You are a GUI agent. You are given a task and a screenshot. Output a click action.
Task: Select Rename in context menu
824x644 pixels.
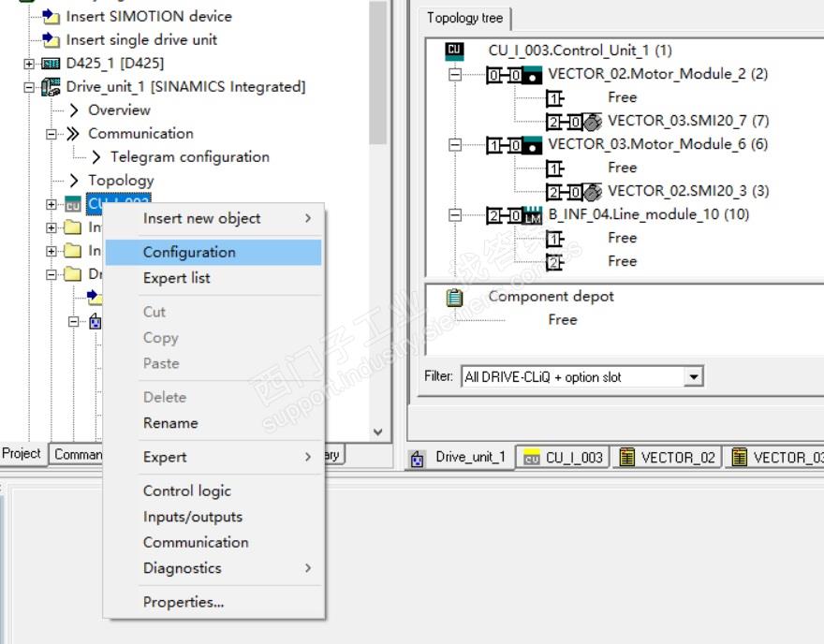coord(213,423)
